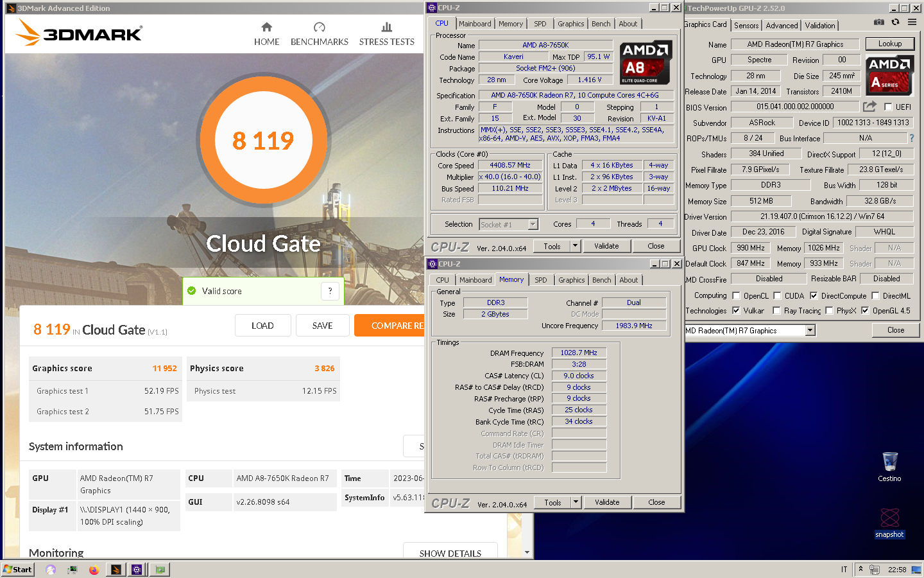Switch to the Bench tab in upper CPU-Z

point(601,24)
